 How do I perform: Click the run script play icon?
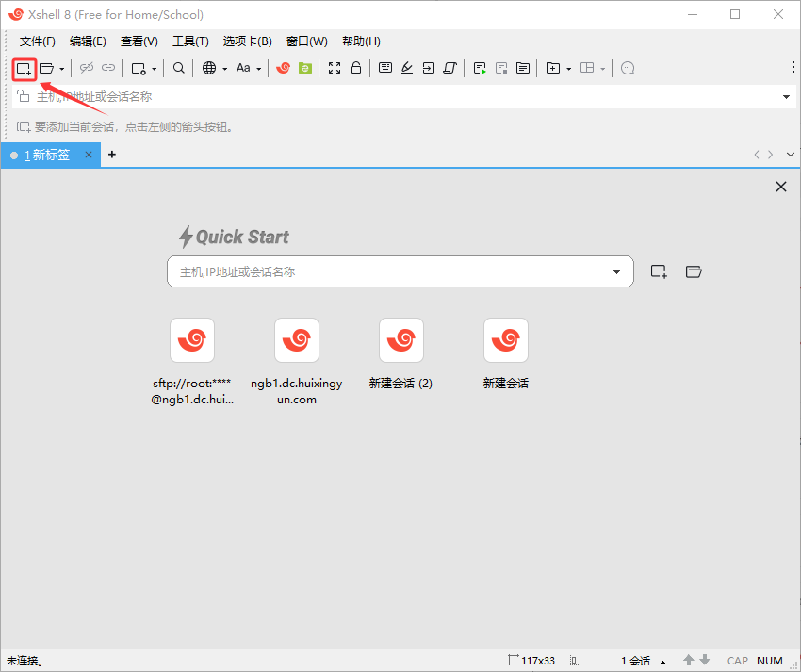[479, 68]
